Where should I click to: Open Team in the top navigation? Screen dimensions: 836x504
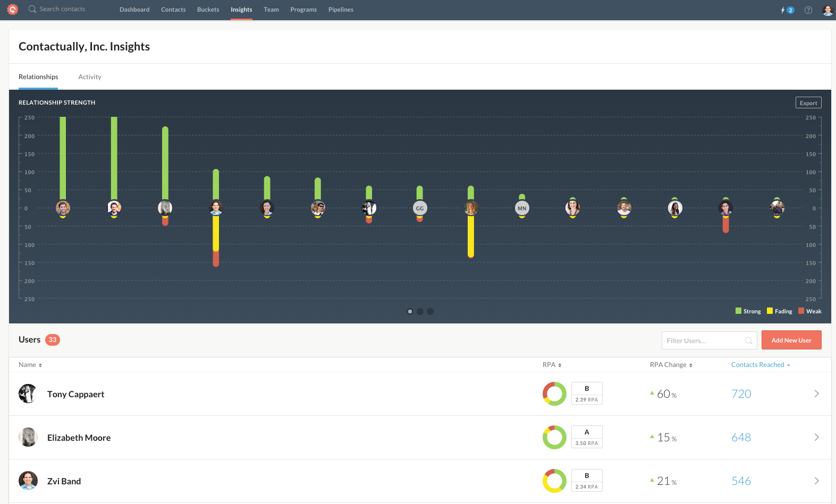click(271, 10)
